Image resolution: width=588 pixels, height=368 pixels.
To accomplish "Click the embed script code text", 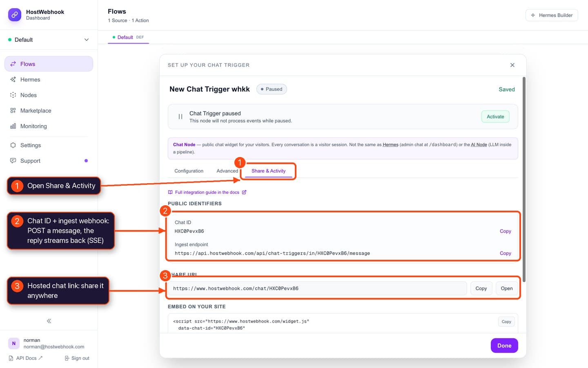I will click(241, 325).
